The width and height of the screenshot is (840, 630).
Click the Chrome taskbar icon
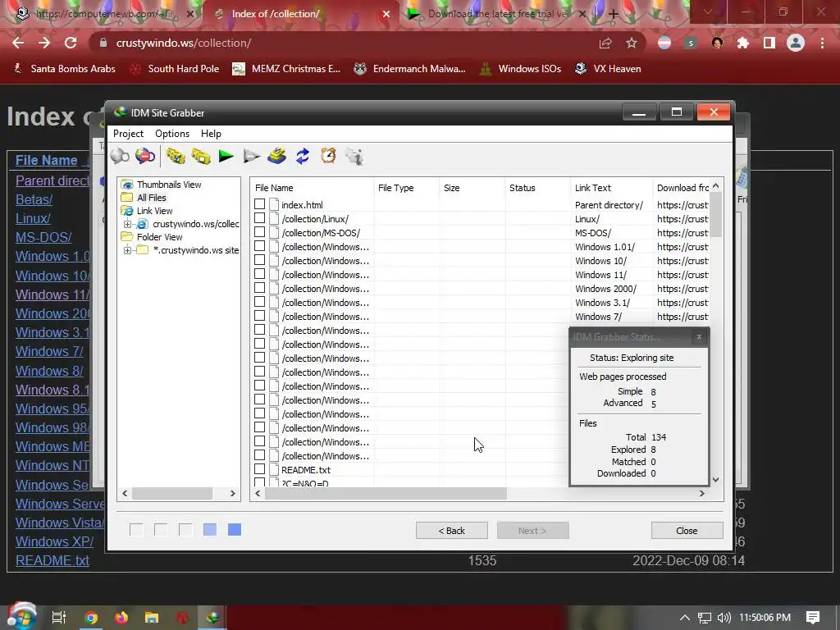coord(91,618)
